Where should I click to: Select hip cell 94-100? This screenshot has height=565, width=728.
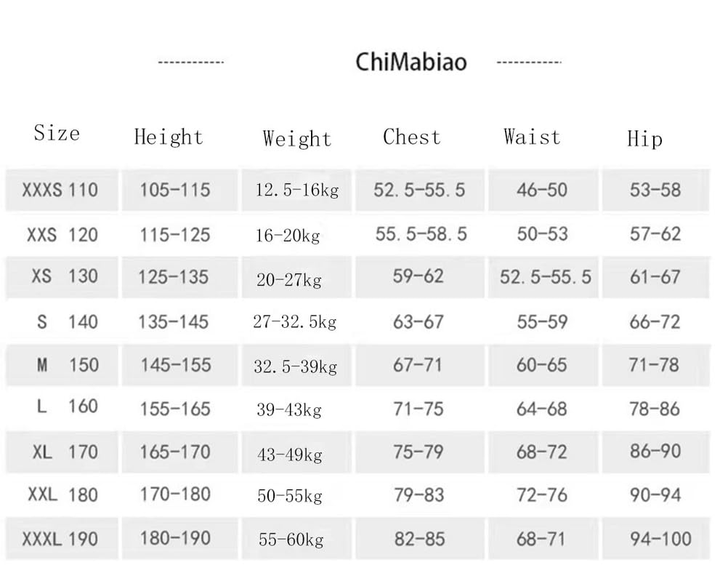click(660, 539)
